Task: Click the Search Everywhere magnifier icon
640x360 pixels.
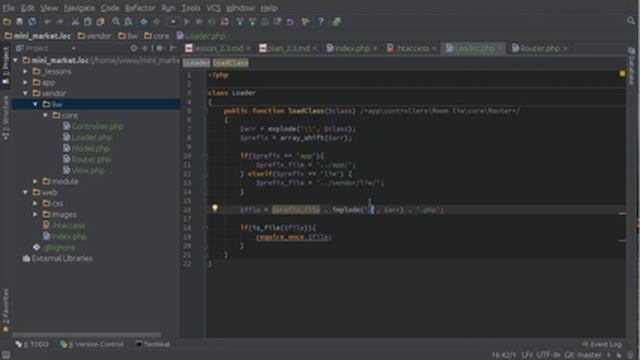Action: (x=631, y=21)
